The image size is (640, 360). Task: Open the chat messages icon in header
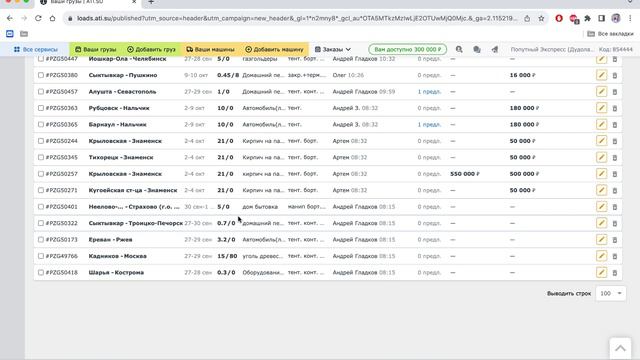pyautogui.click(x=477, y=49)
